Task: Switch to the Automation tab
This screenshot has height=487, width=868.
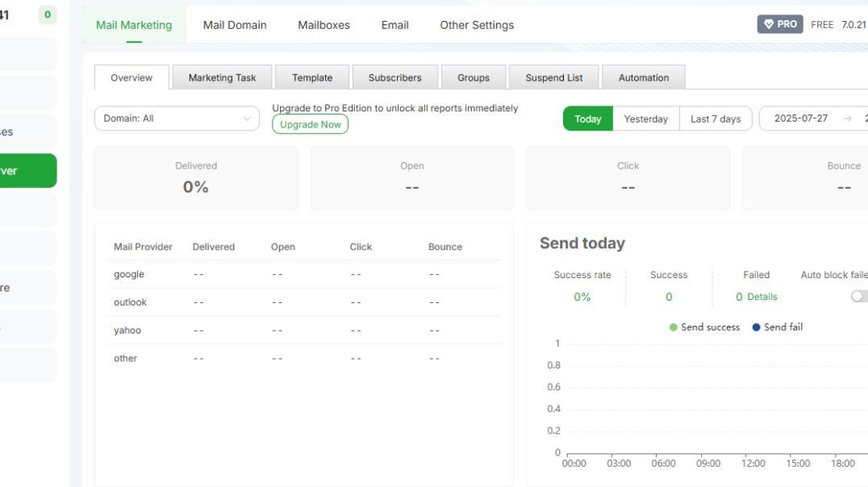Action: pyautogui.click(x=644, y=77)
